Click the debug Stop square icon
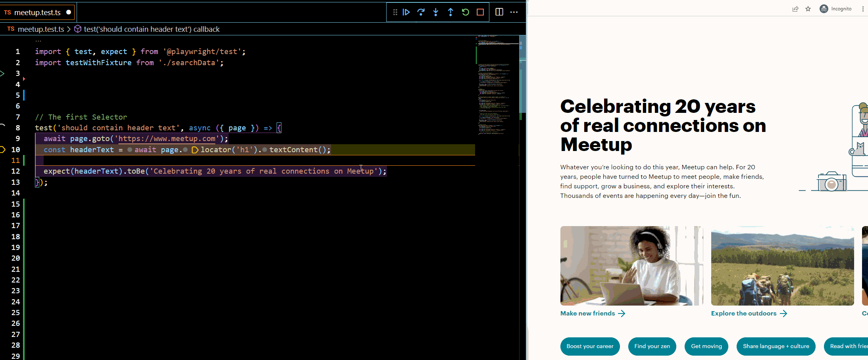Image resolution: width=868 pixels, height=360 pixels. pyautogui.click(x=480, y=12)
